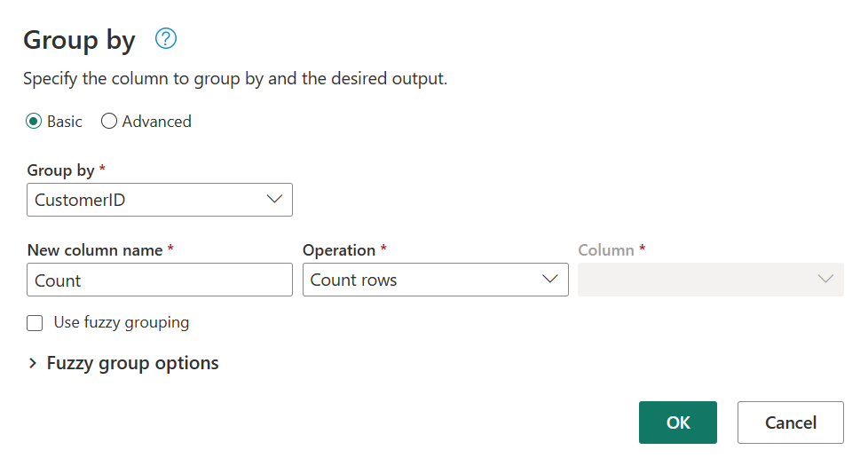Select the Basic radio button
868x466 pixels.
(34, 122)
